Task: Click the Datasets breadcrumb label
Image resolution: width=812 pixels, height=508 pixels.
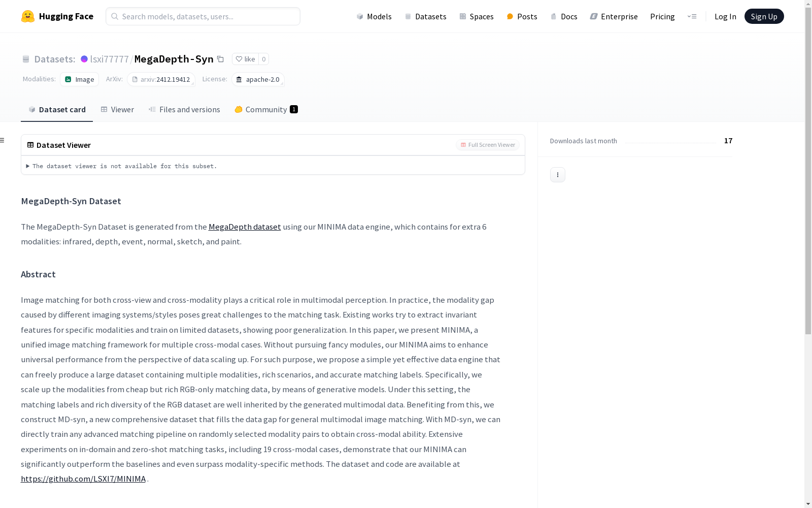Action: [x=55, y=59]
